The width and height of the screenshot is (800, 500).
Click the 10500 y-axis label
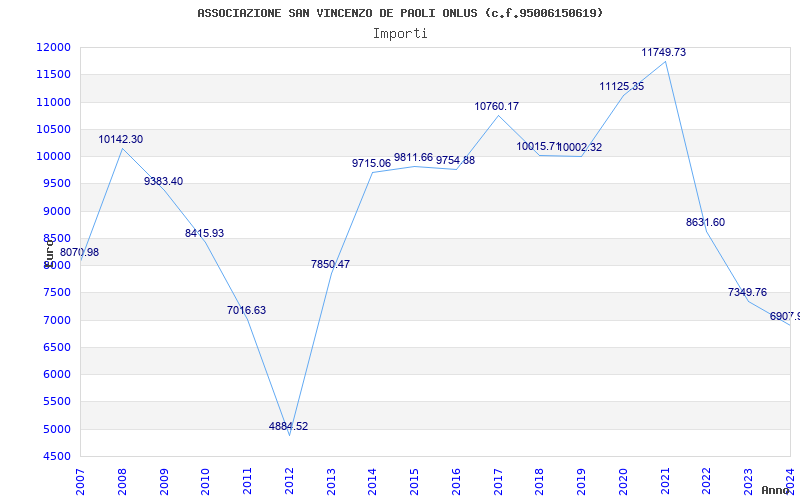coord(53,129)
